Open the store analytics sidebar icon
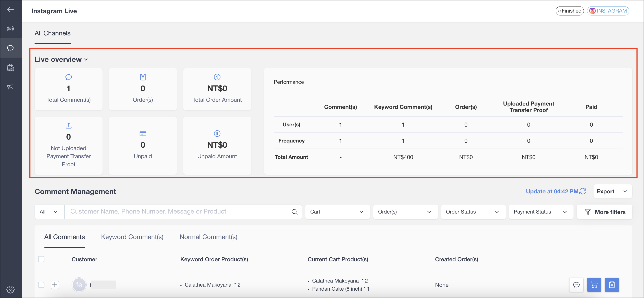The width and height of the screenshot is (644, 298). pyautogui.click(x=10, y=67)
